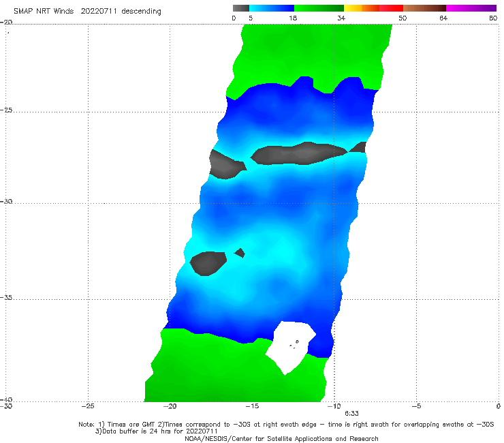504x443 pixels.
Task: Click the "-10" longitude label on the bottom axis
Action: tap(334, 406)
